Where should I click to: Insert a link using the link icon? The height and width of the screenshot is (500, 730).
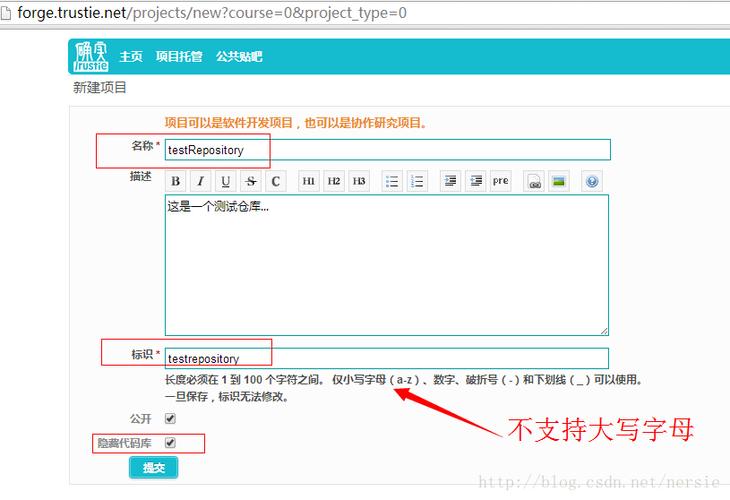click(534, 181)
